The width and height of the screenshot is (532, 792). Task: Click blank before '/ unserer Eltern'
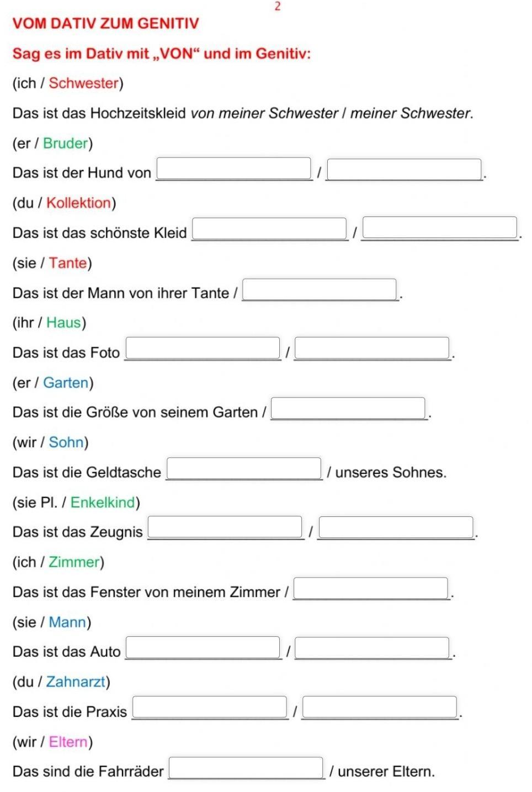246,767
